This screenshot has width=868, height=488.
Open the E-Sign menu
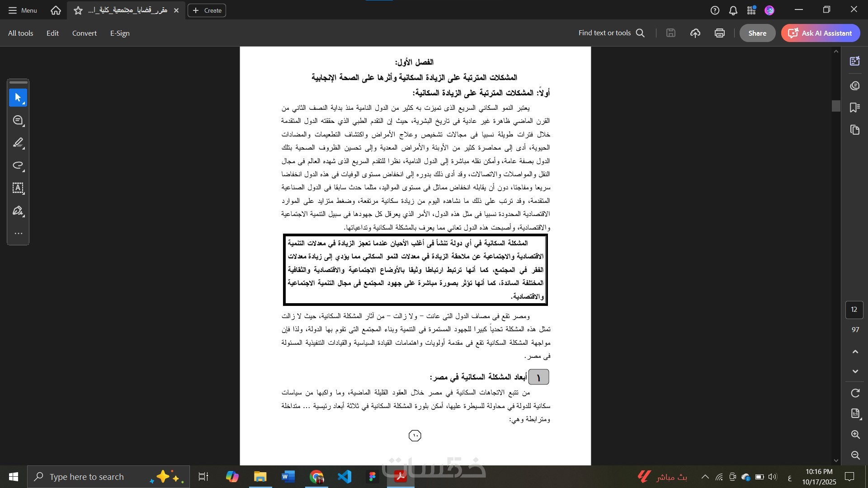[120, 33]
